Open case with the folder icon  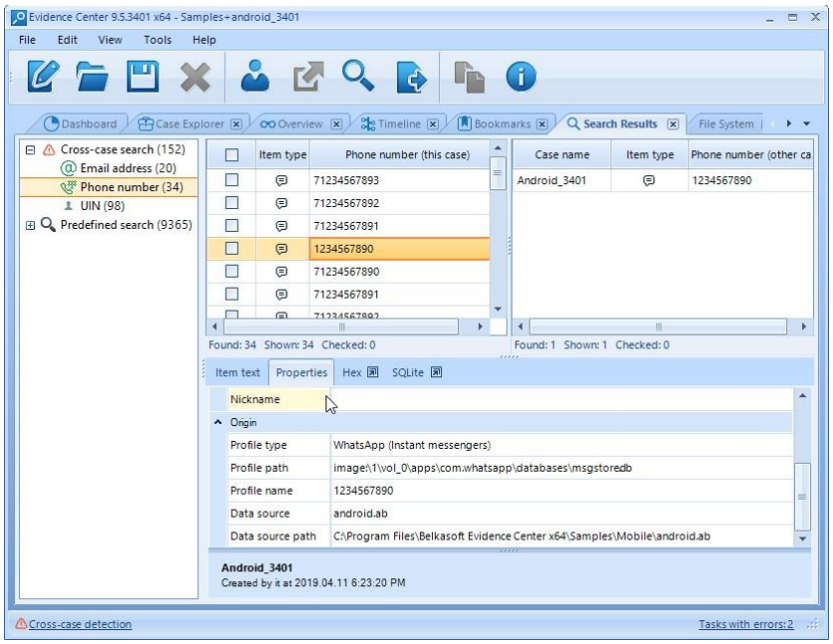pyautogui.click(x=93, y=77)
